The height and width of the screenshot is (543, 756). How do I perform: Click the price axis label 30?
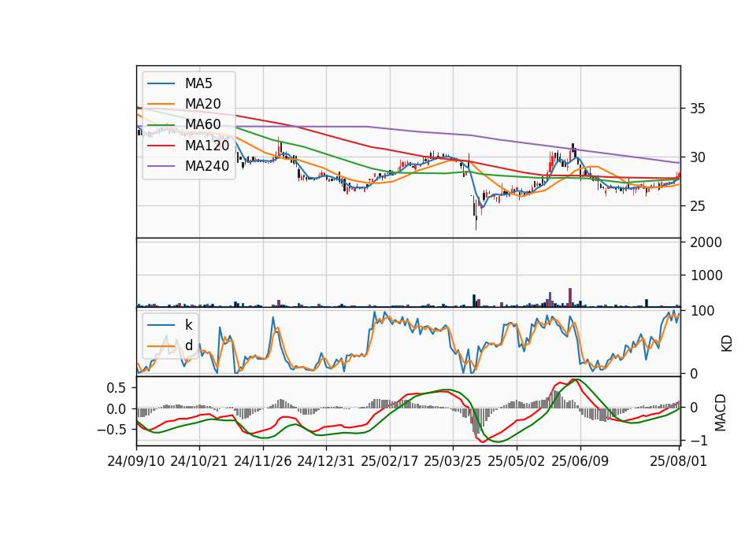pyautogui.click(x=697, y=157)
